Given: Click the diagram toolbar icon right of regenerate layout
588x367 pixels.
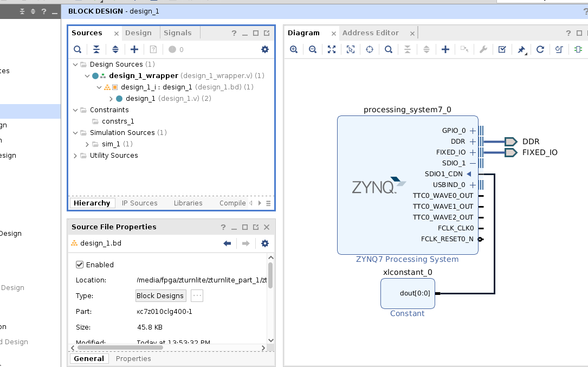Looking at the screenshot, I should [x=559, y=49].
